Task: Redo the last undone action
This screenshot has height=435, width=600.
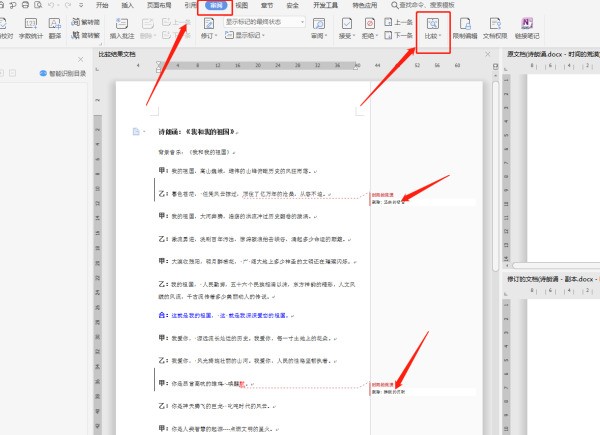Action: (68, 5)
